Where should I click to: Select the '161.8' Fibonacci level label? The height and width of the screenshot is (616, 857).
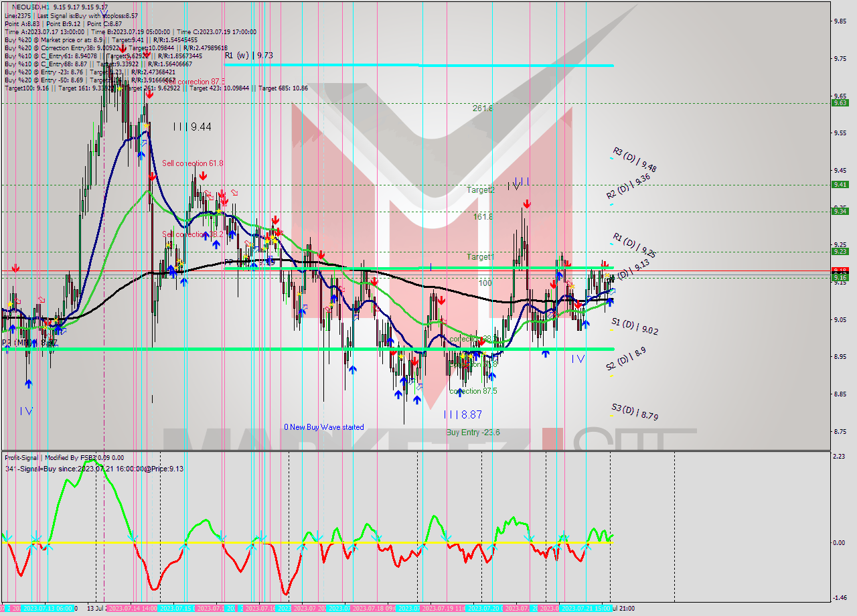pyautogui.click(x=483, y=217)
